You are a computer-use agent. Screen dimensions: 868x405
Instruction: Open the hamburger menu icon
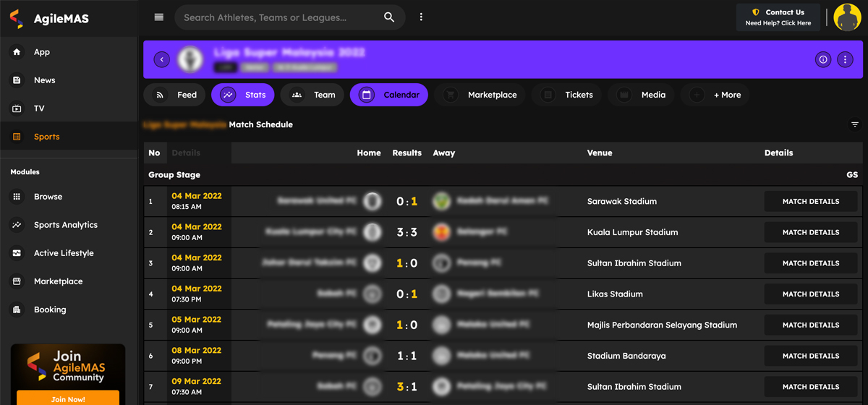coord(159,17)
